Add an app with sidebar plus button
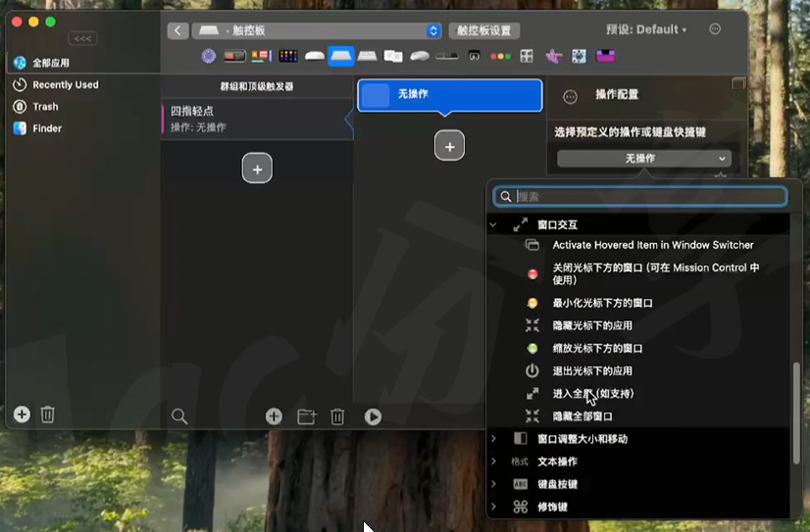The height and width of the screenshot is (532, 810). (22, 414)
